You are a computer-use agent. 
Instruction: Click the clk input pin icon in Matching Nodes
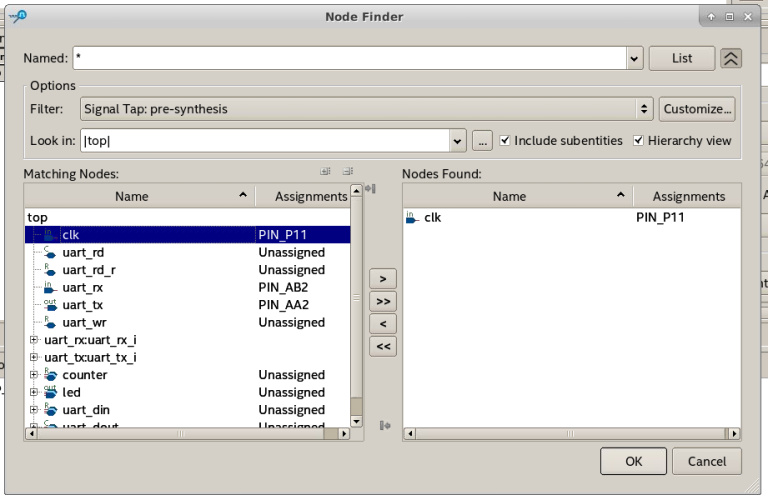(x=49, y=235)
